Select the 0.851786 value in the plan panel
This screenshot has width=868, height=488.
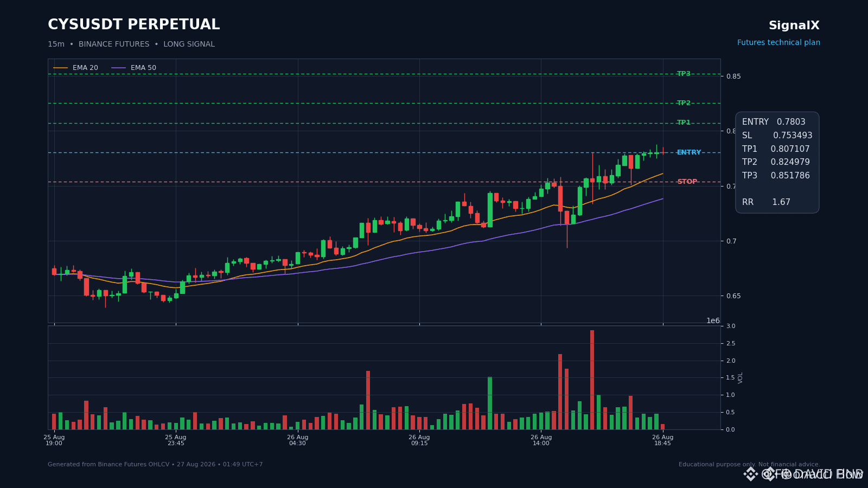790,176
